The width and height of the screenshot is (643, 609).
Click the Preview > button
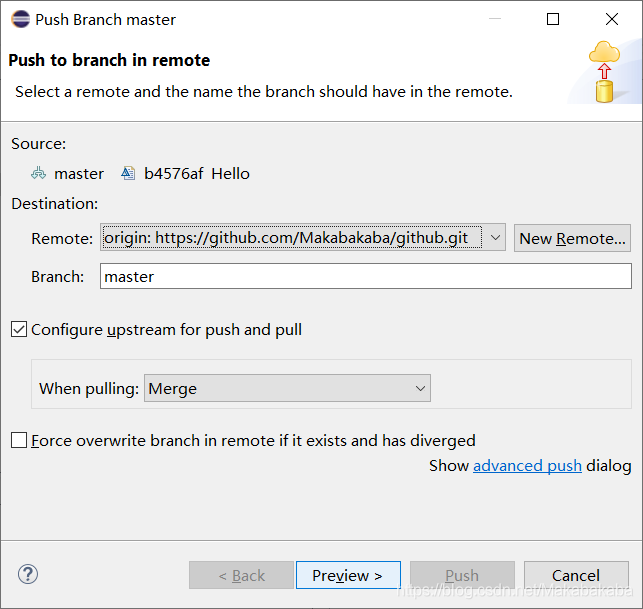(348, 575)
